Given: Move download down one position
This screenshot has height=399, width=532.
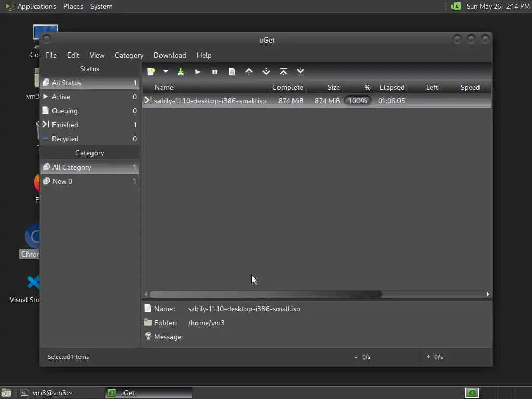Looking at the screenshot, I should coord(267,72).
